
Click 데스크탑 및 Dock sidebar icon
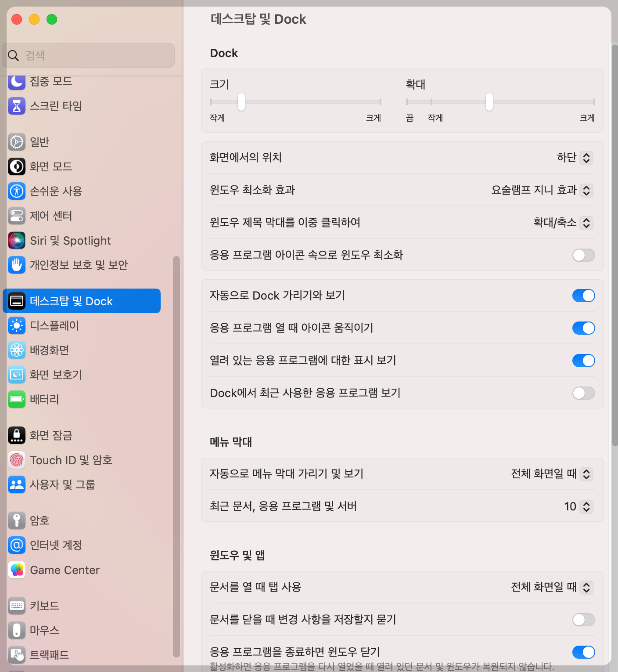tap(17, 301)
